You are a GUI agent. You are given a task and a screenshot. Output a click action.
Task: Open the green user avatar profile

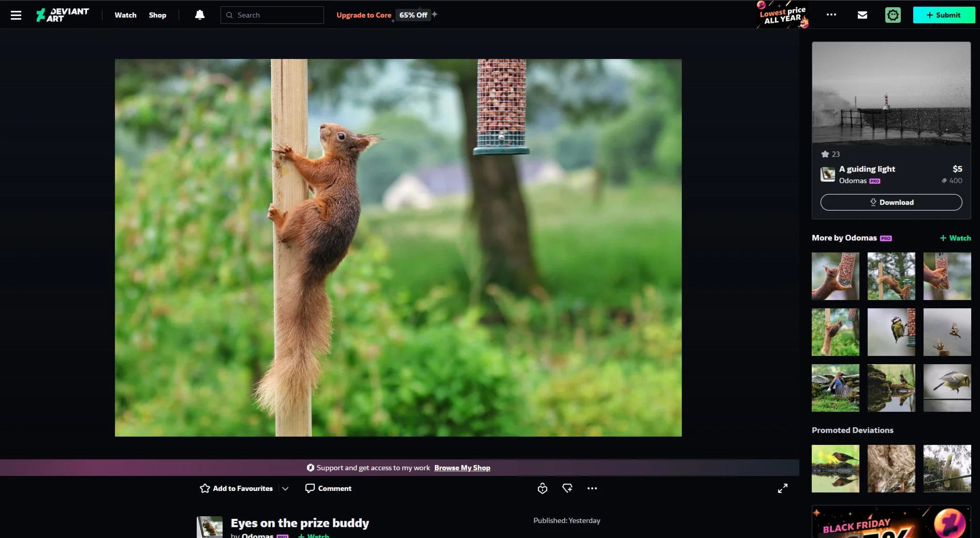tap(893, 15)
